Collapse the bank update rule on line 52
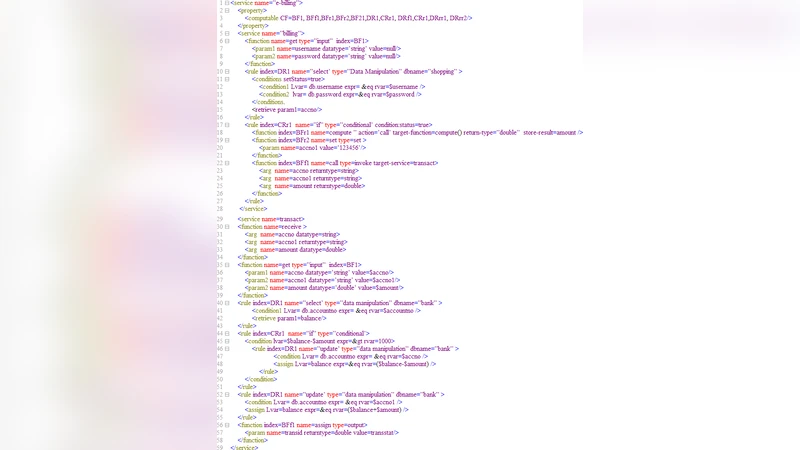The width and height of the screenshot is (800, 450). [227, 394]
